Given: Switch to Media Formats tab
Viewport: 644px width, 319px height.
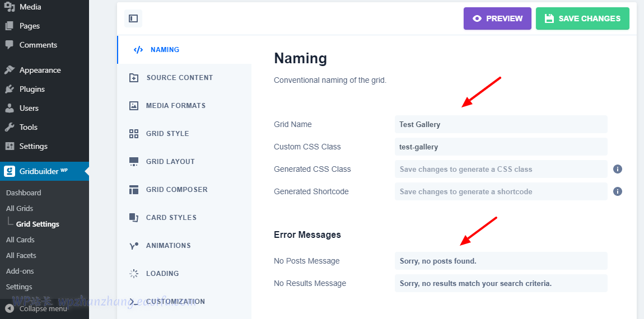Looking at the screenshot, I should tap(184, 106).
